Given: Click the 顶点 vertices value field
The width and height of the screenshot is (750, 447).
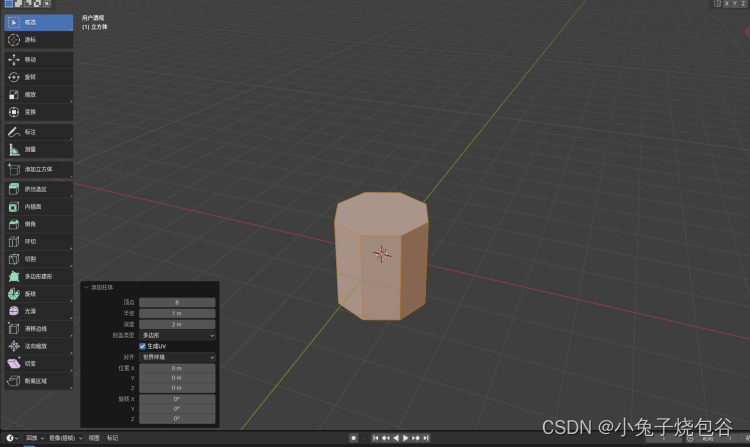Looking at the screenshot, I should pyautogui.click(x=177, y=302).
